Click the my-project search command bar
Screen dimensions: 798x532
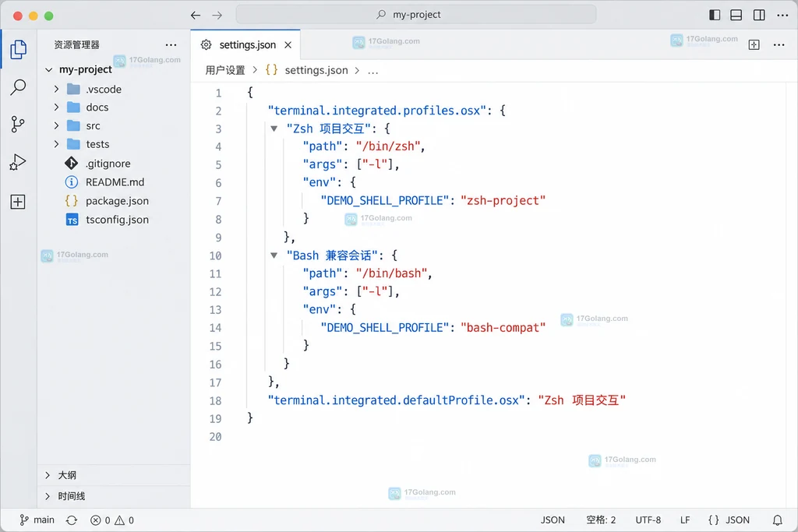tap(416, 15)
